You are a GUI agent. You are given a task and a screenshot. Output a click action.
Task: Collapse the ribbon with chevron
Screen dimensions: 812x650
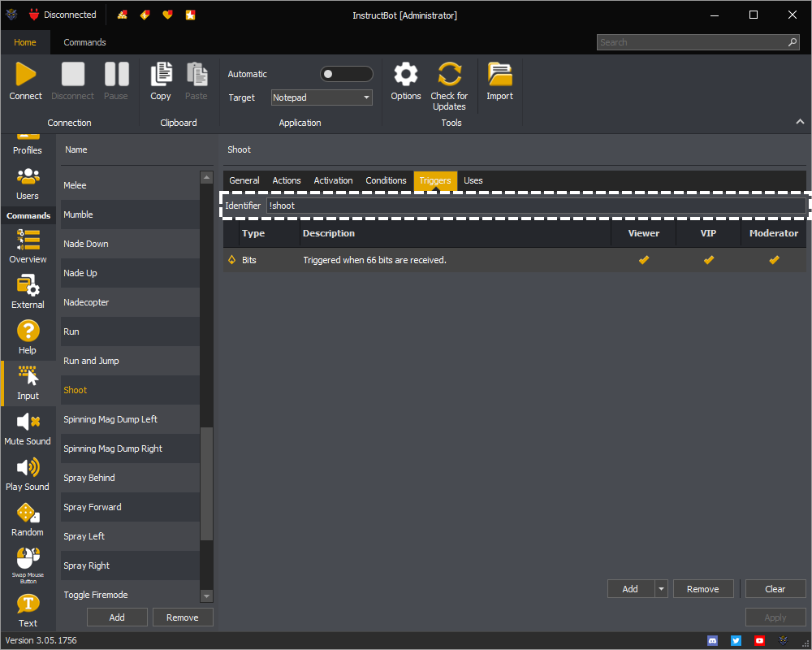pyautogui.click(x=800, y=122)
